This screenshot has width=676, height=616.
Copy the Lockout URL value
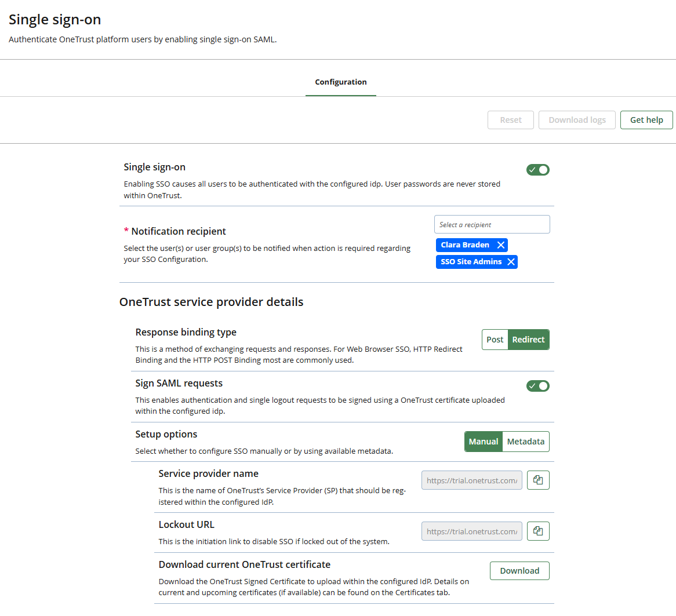point(538,531)
